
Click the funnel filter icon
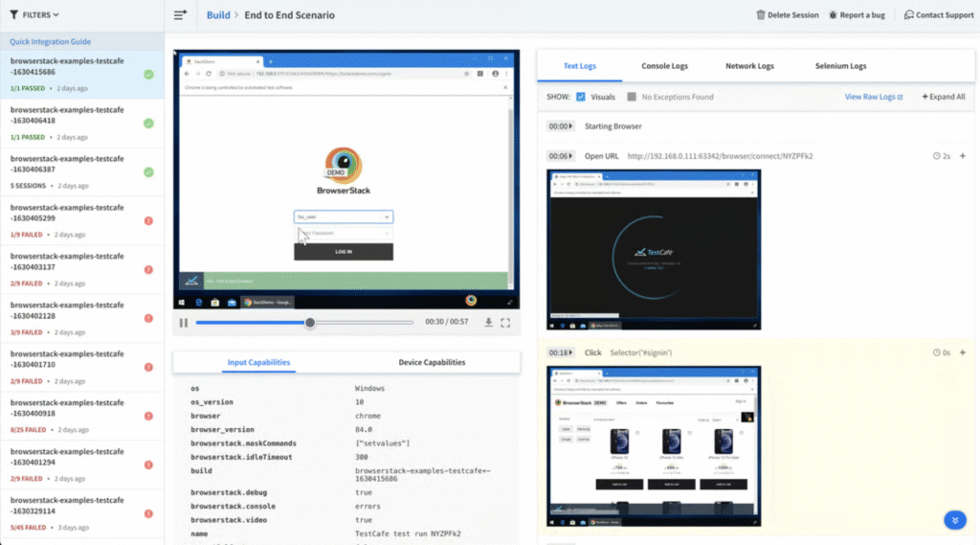[x=13, y=14]
